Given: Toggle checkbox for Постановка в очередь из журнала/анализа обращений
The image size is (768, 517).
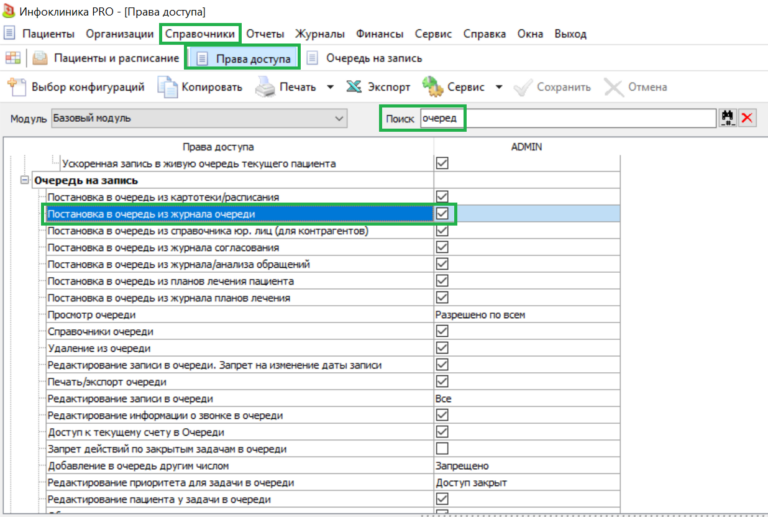Looking at the screenshot, I should (x=442, y=264).
